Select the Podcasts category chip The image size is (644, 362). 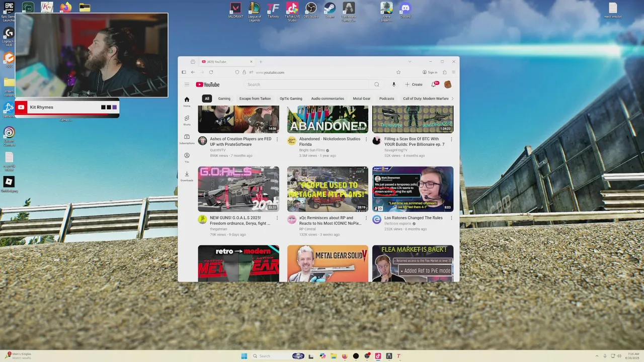point(386,99)
